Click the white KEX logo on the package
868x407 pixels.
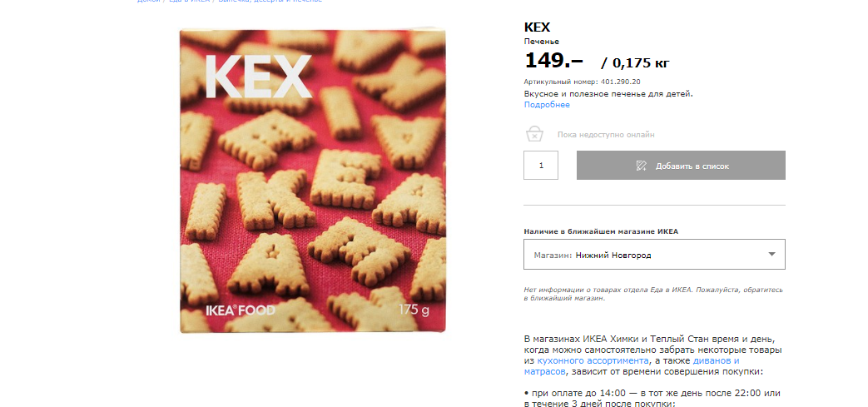[x=259, y=77]
